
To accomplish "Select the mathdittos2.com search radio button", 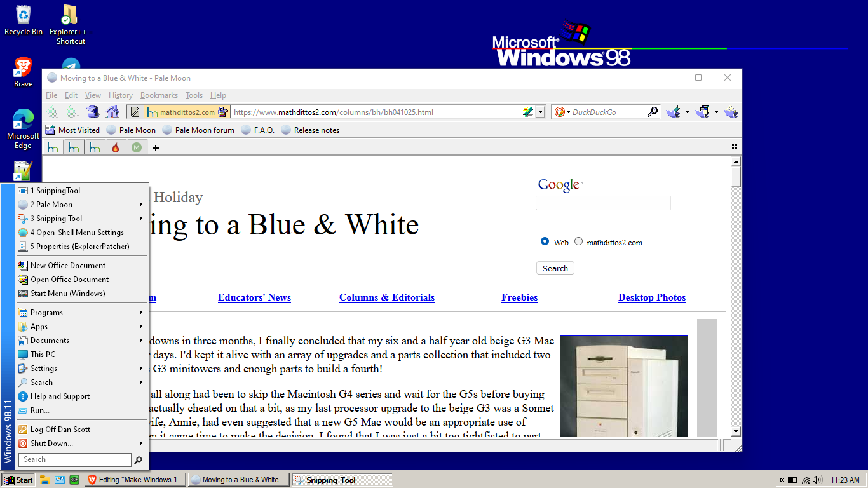I will click(x=578, y=241).
